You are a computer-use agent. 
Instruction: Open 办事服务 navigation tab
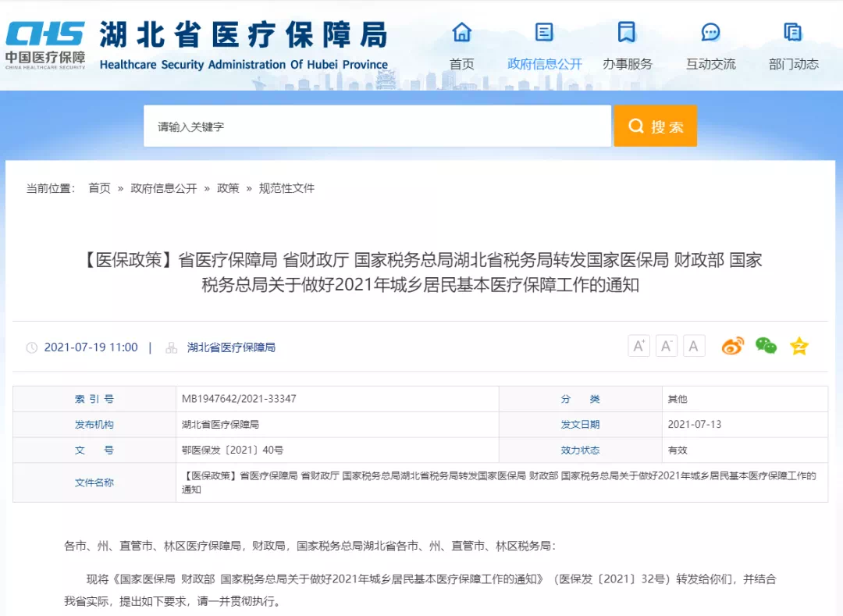(x=627, y=63)
